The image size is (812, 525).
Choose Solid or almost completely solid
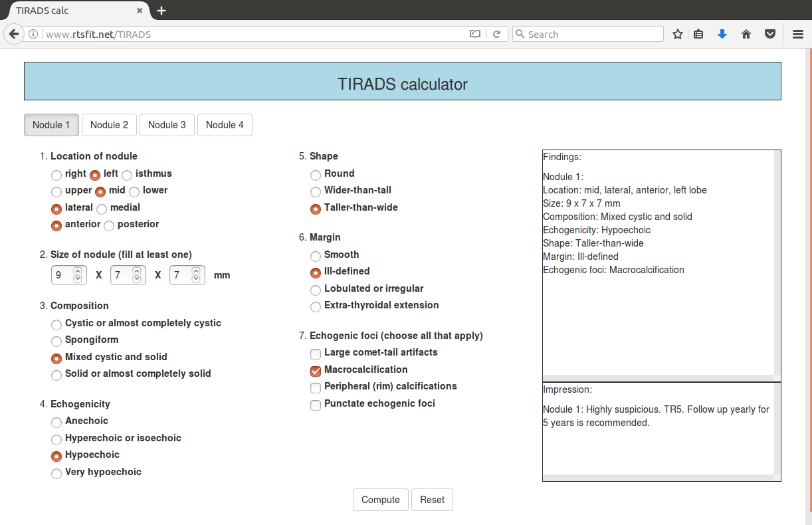(56, 375)
